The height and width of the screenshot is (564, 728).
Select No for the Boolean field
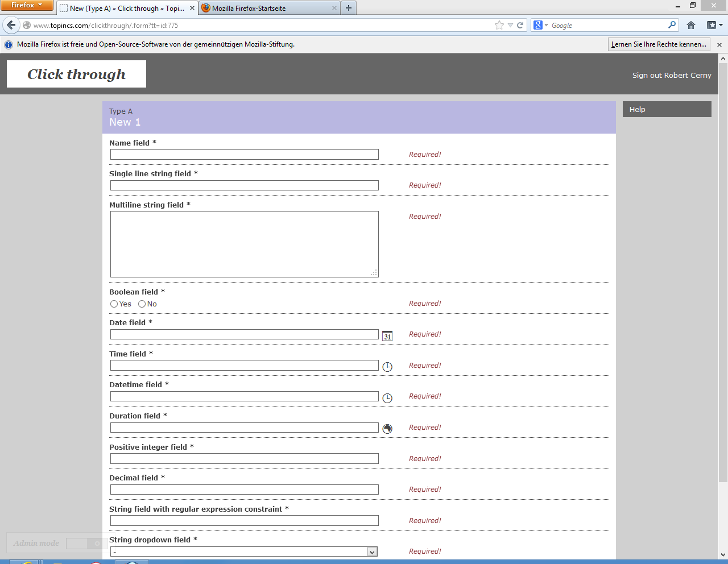[142, 304]
